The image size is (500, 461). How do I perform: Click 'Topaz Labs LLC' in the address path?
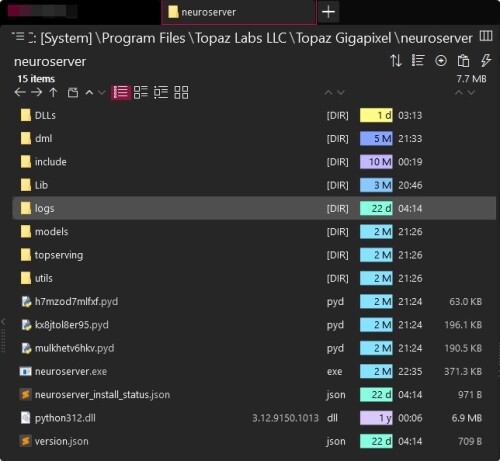tap(240, 38)
